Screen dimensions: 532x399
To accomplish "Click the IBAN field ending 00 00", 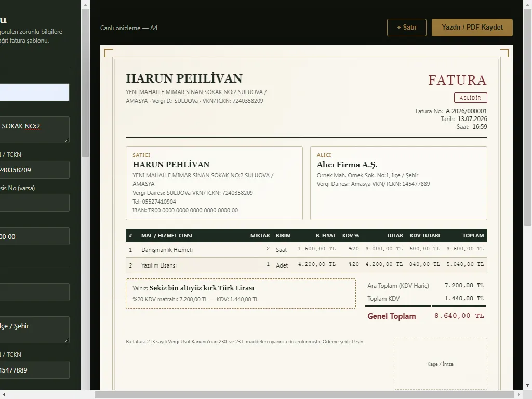I will 34,236.
